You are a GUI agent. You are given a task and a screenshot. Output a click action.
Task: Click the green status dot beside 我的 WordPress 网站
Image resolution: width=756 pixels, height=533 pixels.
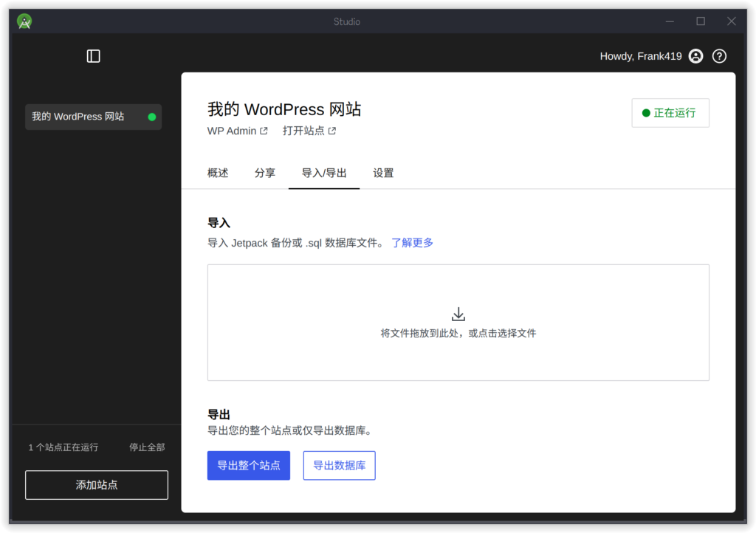tap(151, 116)
